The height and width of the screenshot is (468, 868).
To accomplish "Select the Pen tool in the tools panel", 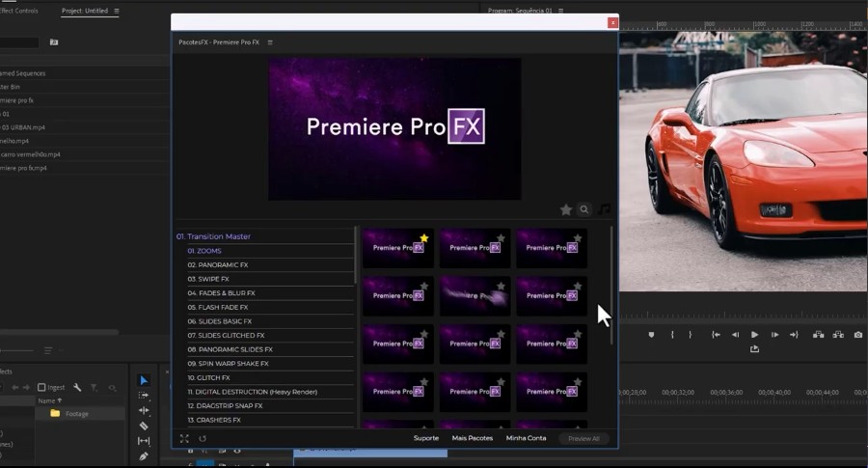I will click(x=144, y=455).
